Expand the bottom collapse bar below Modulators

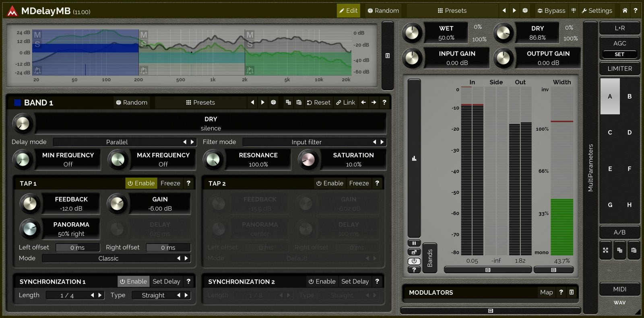(490, 311)
